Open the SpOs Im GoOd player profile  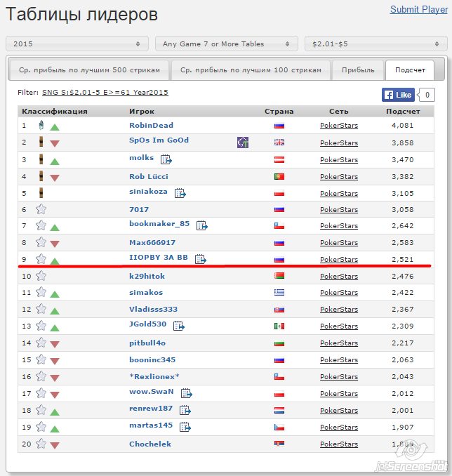click(x=159, y=140)
